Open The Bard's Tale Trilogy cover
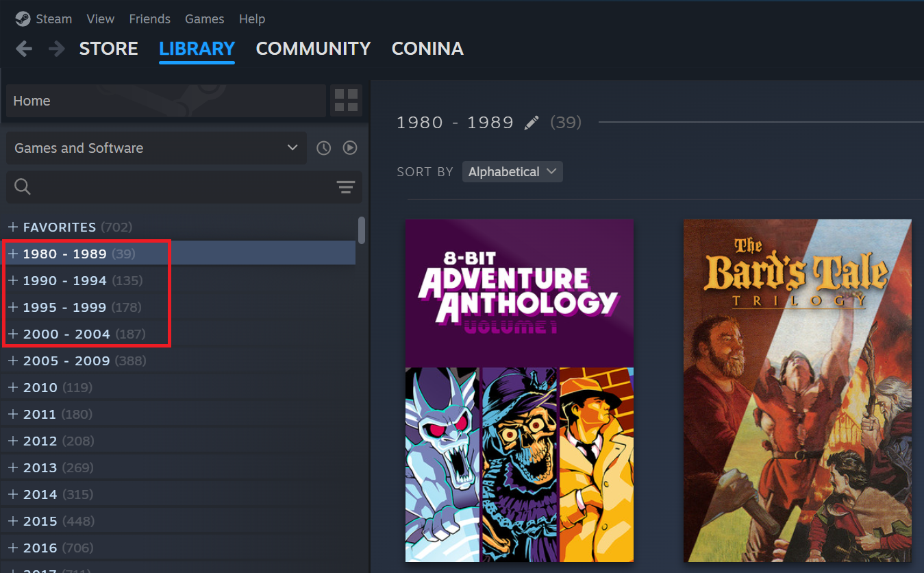The width and height of the screenshot is (924, 573). coord(797,391)
